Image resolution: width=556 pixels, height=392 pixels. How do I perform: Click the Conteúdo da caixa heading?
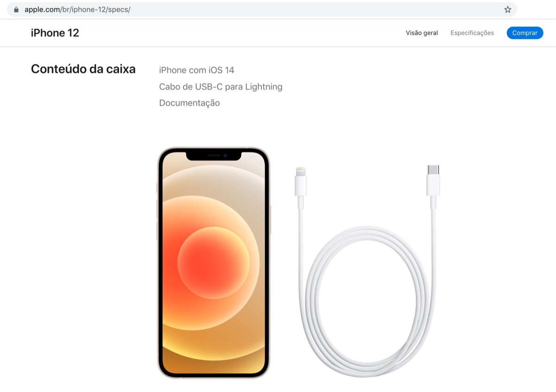pos(83,69)
